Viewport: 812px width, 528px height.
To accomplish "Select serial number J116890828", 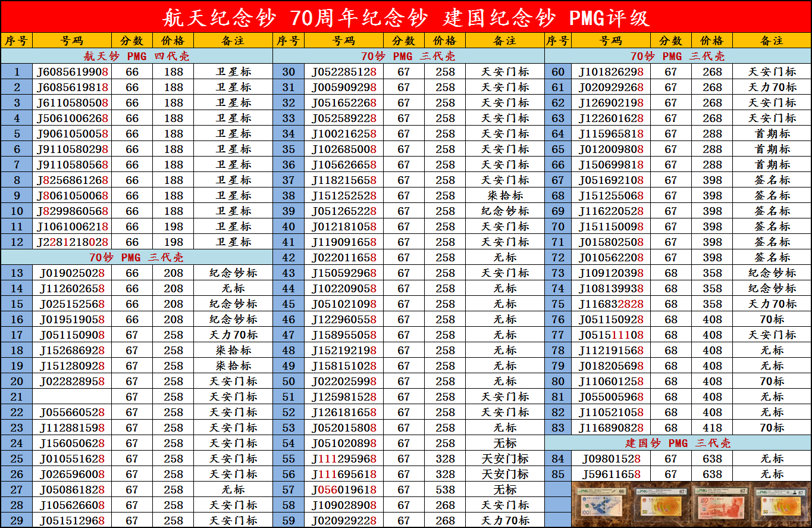I will [x=612, y=427].
